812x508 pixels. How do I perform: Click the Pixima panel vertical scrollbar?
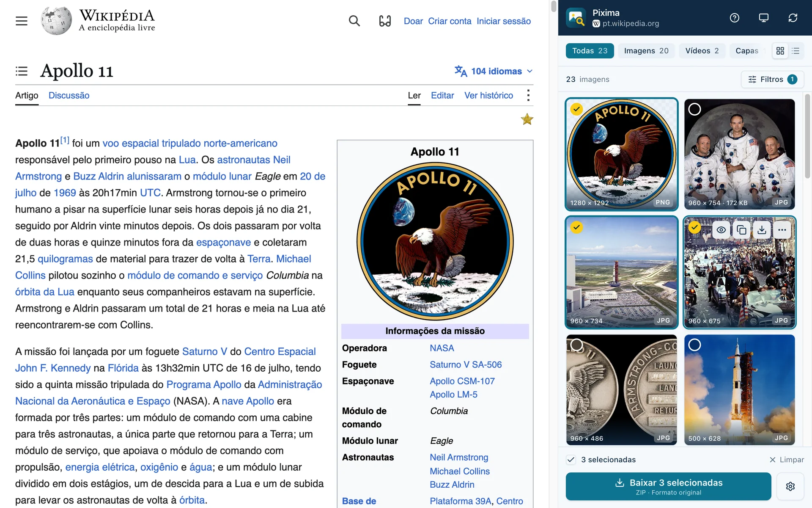pyautogui.click(x=807, y=135)
